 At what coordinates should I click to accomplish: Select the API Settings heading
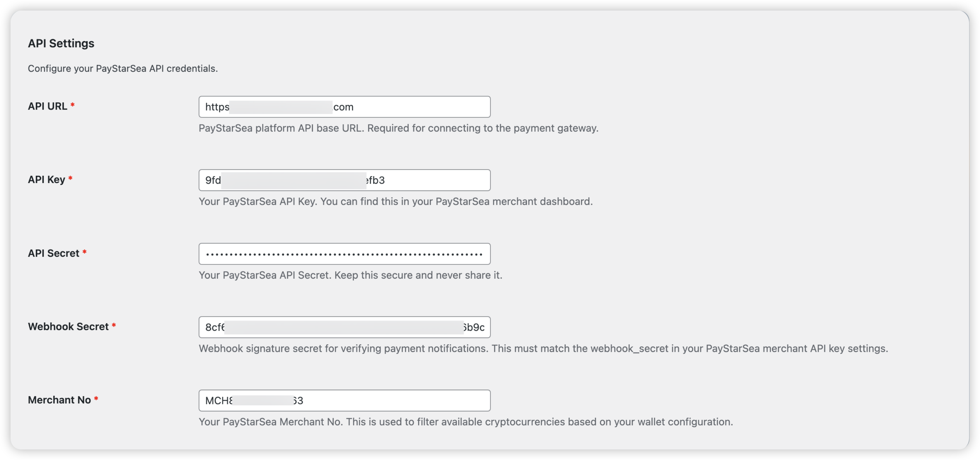coord(61,43)
